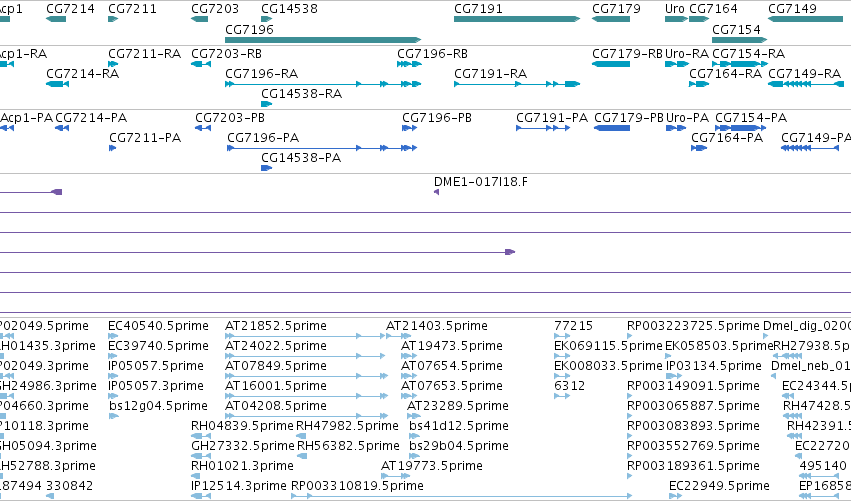Select the thick CG7179-PB protein bar
851x501 pixels.
pos(612,128)
